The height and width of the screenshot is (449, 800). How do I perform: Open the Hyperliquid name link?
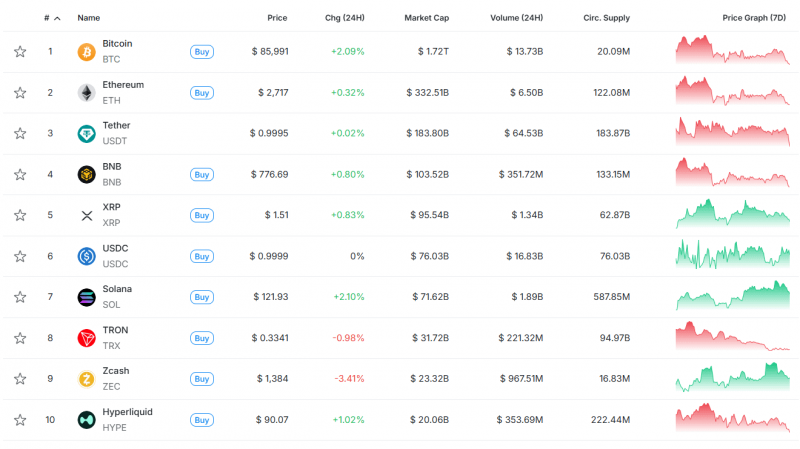(x=127, y=412)
